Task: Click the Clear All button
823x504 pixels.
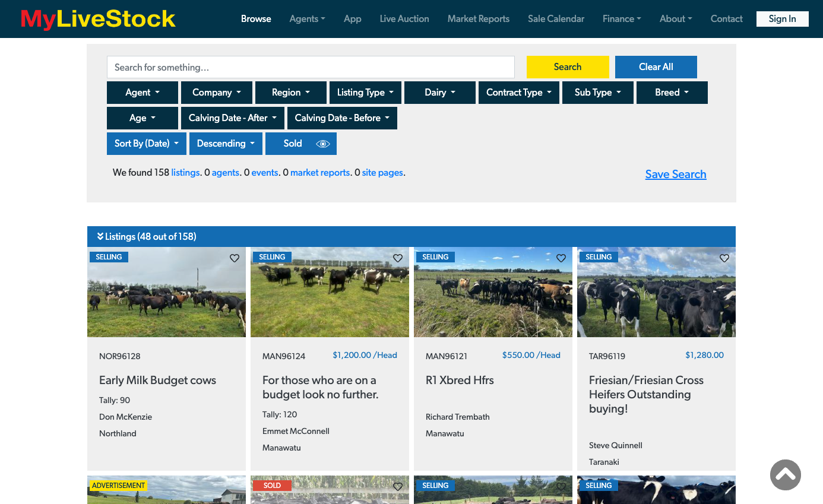Action: 656,67
